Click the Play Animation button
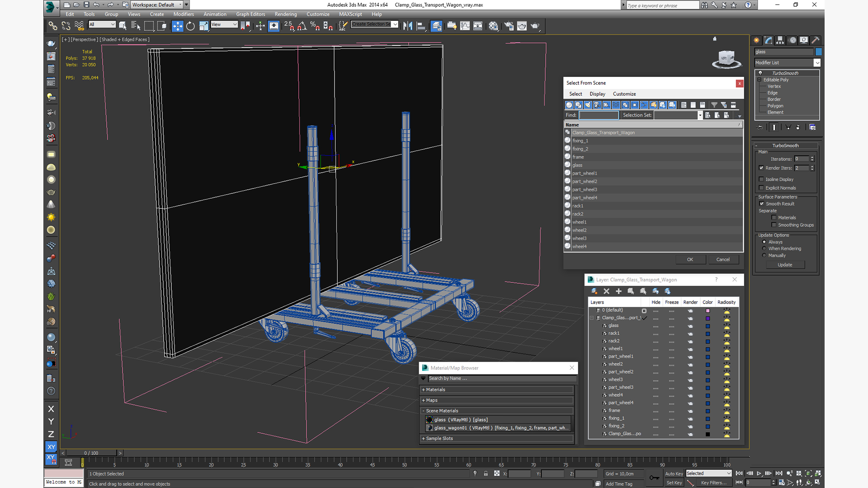The image size is (868, 488). tap(759, 474)
